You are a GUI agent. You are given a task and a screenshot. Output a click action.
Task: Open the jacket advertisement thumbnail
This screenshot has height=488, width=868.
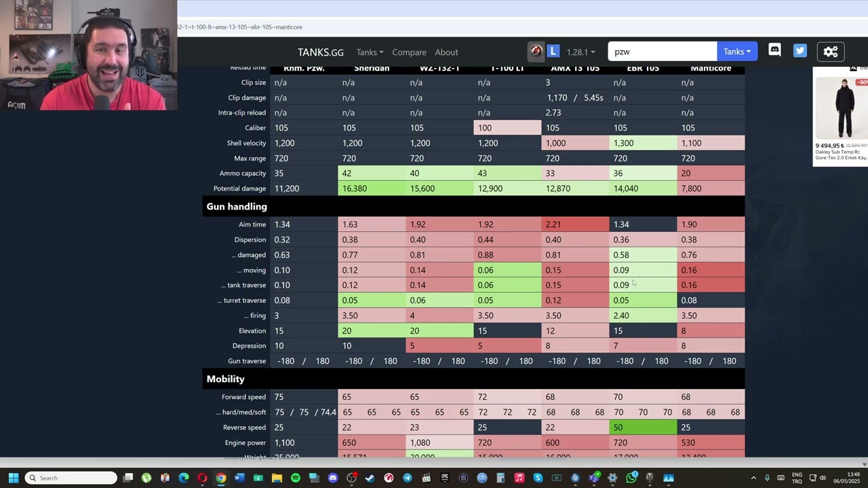tap(841, 108)
